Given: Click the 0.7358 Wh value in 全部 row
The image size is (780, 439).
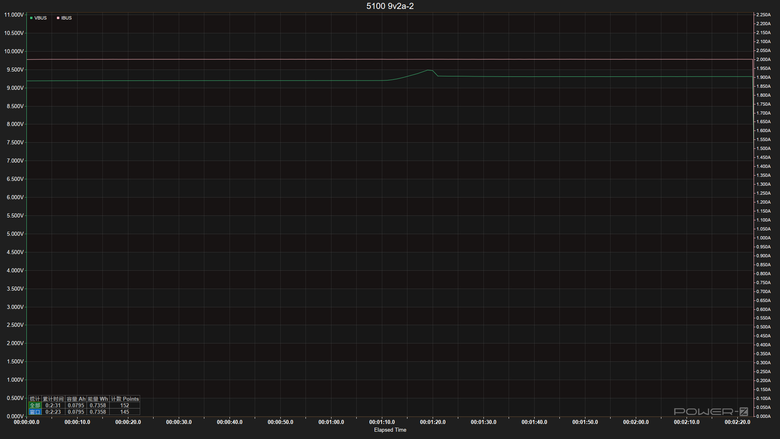Looking at the screenshot, I should pyautogui.click(x=98, y=405).
